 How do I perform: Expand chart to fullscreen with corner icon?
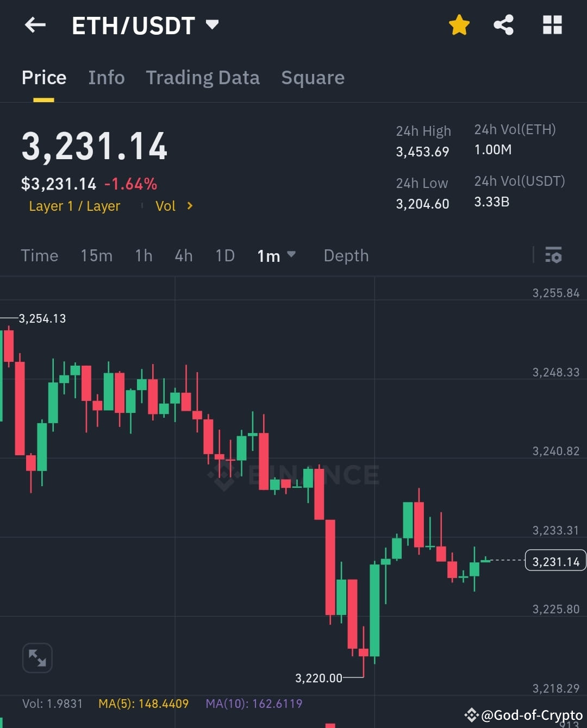37,657
